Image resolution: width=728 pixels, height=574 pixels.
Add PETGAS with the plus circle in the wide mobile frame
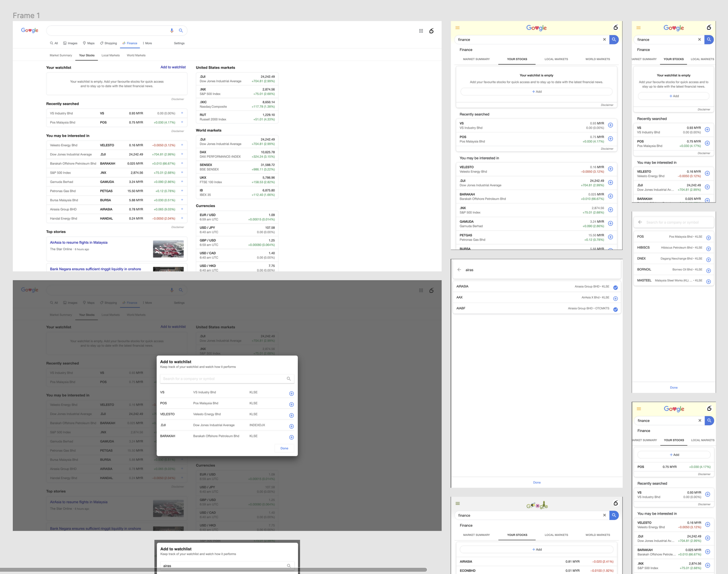[x=610, y=237]
